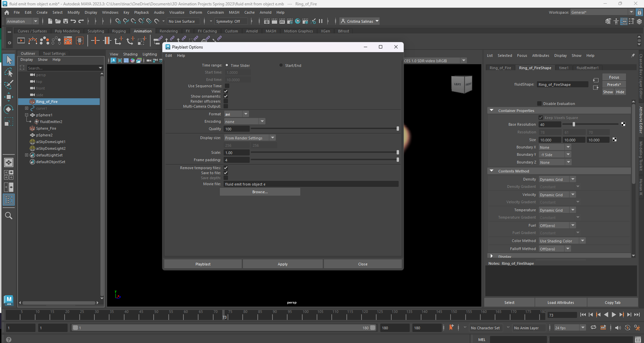Screen dimensions: 644x343
Task: Click the Home icon on menu bar
Action: (x=7, y=12)
